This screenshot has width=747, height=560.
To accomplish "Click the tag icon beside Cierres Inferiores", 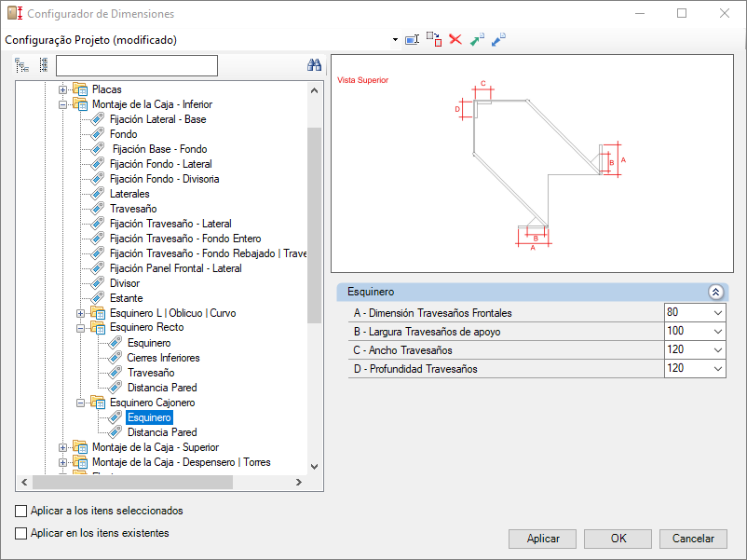I will tap(115, 358).
